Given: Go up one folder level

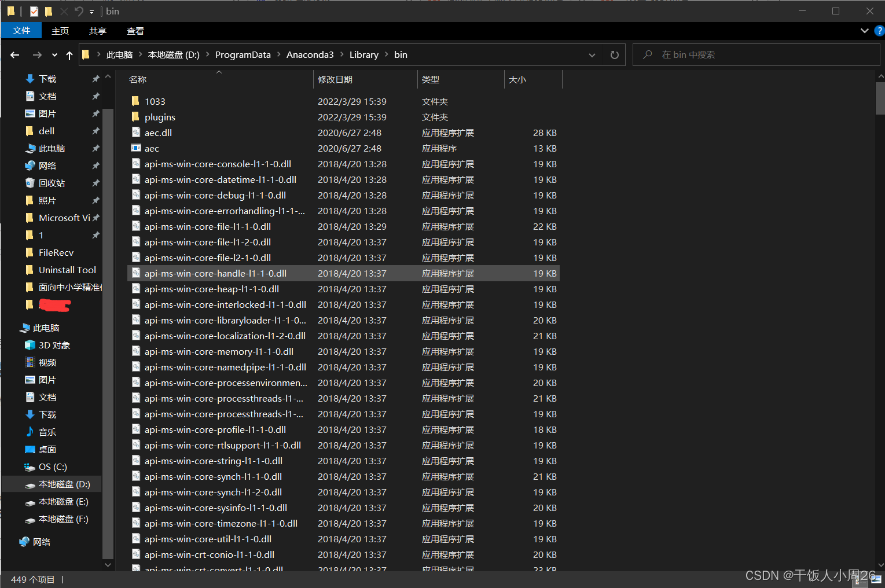Looking at the screenshot, I should tap(69, 55).
